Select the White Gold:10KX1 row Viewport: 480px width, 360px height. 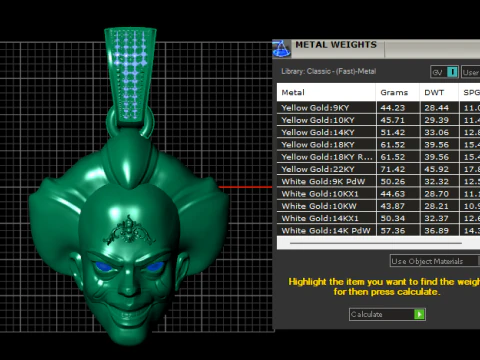click(378, 194)
